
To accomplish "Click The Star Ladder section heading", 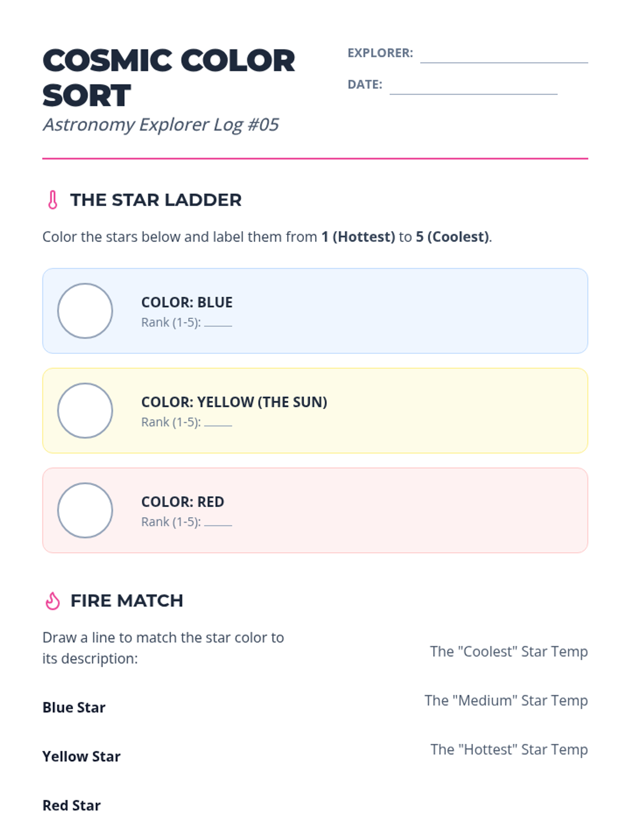I will 156,200.
